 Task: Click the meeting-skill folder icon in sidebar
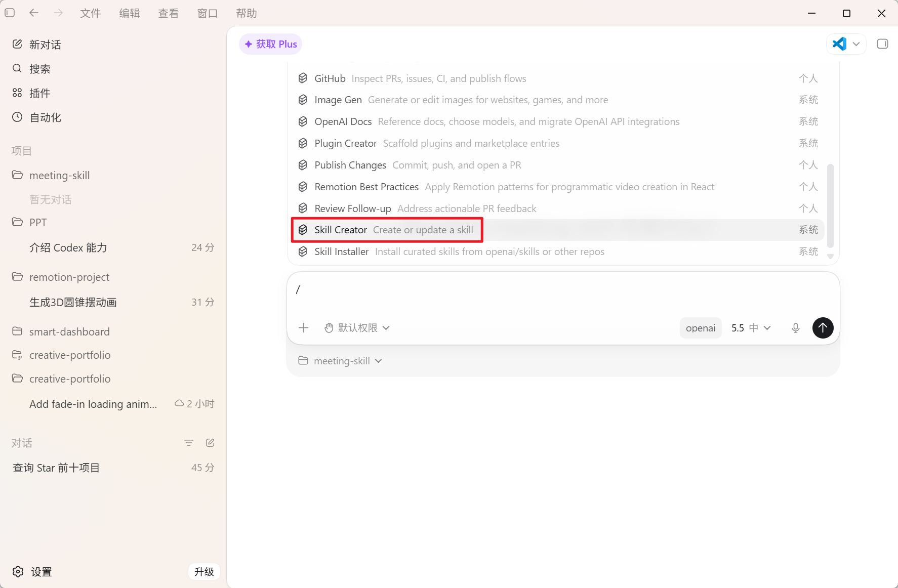tap(17, 175)
